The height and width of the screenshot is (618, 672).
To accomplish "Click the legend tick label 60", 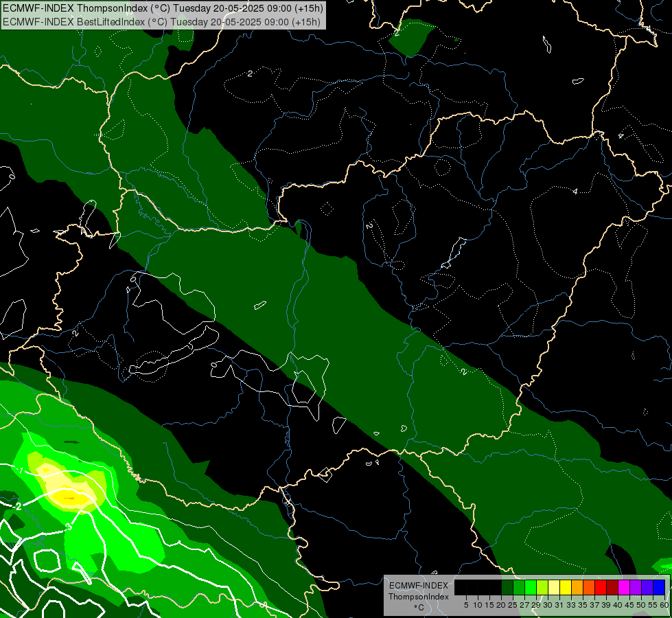I will [664, 605].
